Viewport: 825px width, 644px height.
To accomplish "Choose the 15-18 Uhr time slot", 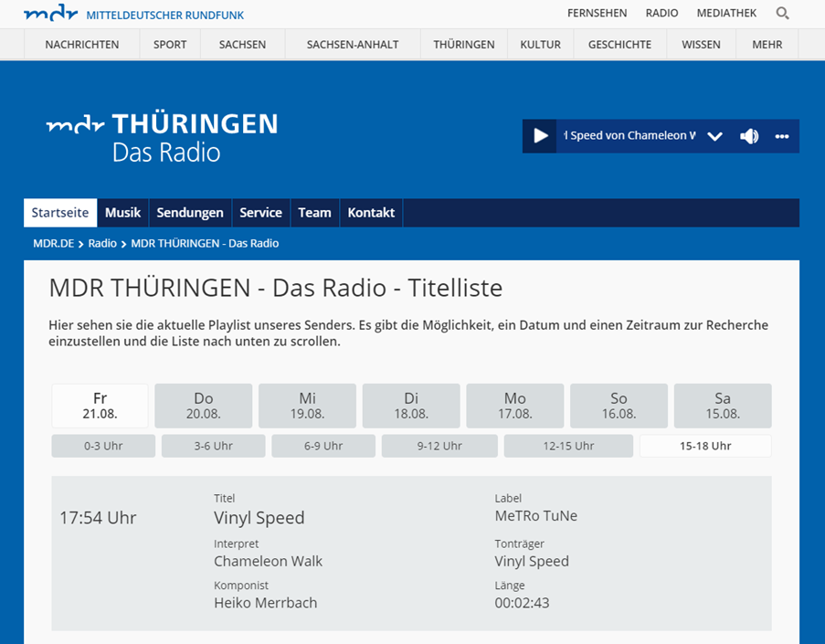I will coord(705,446).
